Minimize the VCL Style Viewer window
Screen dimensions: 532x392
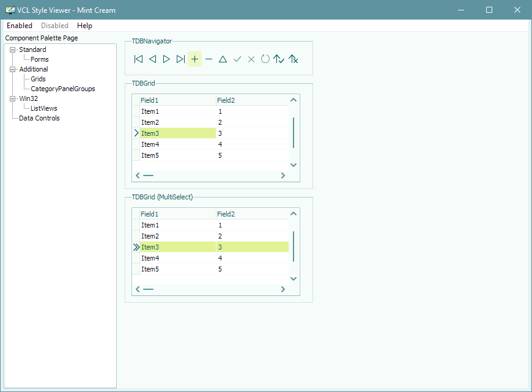point(460,10)
